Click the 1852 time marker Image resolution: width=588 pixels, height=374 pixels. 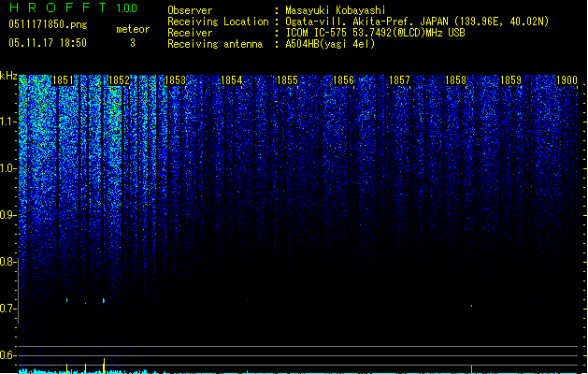coord(119,79)
